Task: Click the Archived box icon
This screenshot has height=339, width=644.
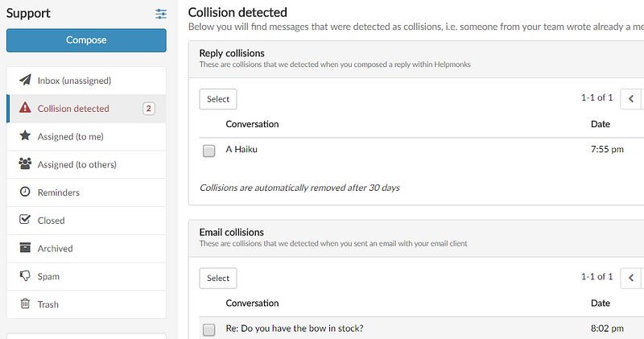Action: [x=25, y=247]
